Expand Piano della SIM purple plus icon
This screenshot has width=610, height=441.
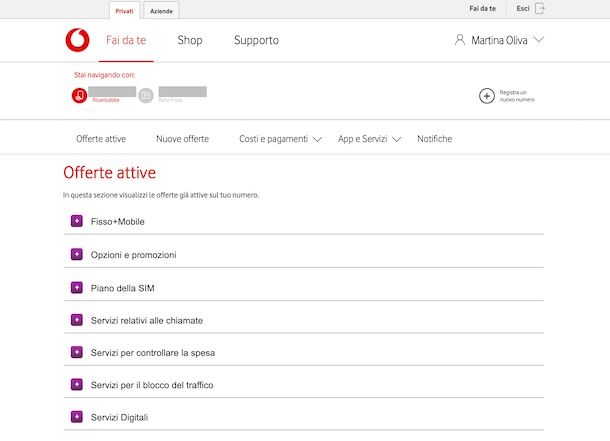[77, 288]
